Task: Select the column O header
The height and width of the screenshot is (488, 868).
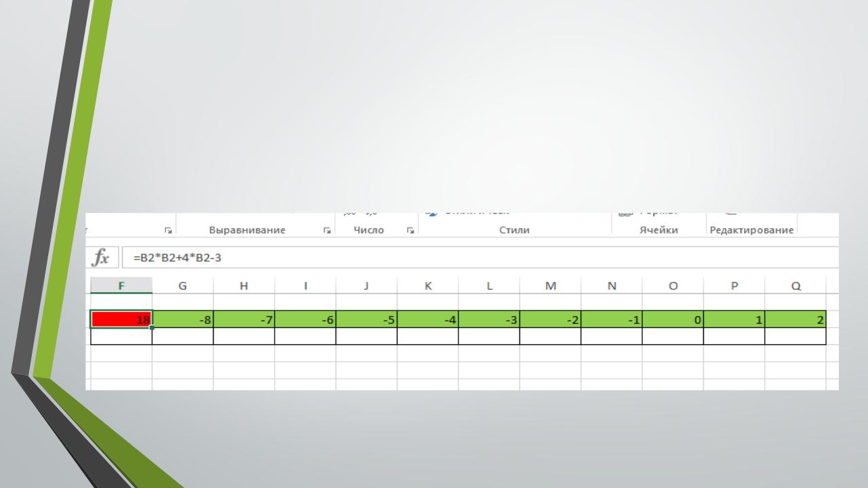Action: [673, 285]
